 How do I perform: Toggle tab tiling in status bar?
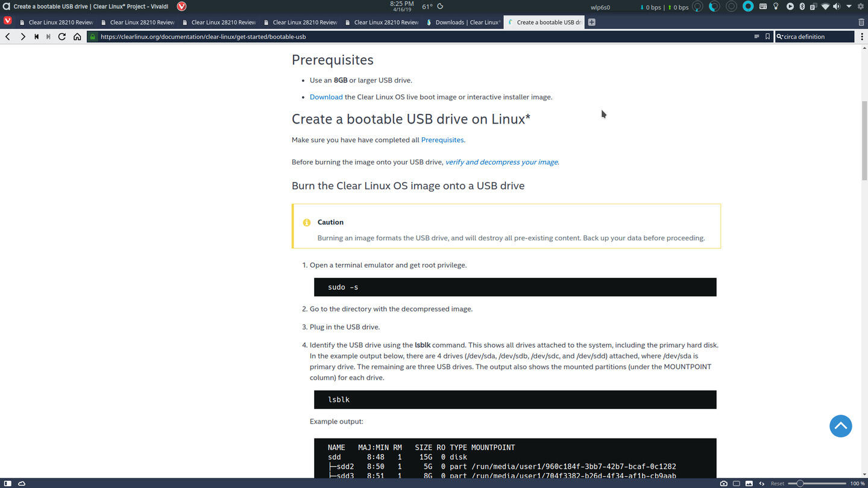pyautogui.click(x=737, y=483)
